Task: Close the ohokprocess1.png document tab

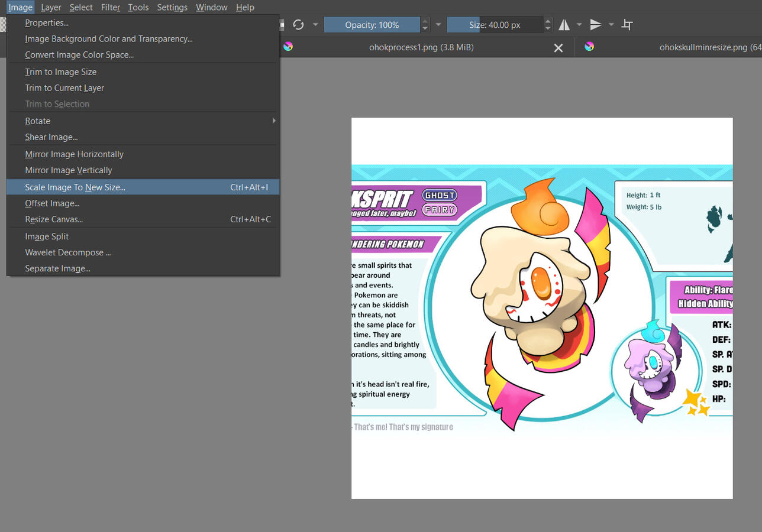Action: point(558,48)
